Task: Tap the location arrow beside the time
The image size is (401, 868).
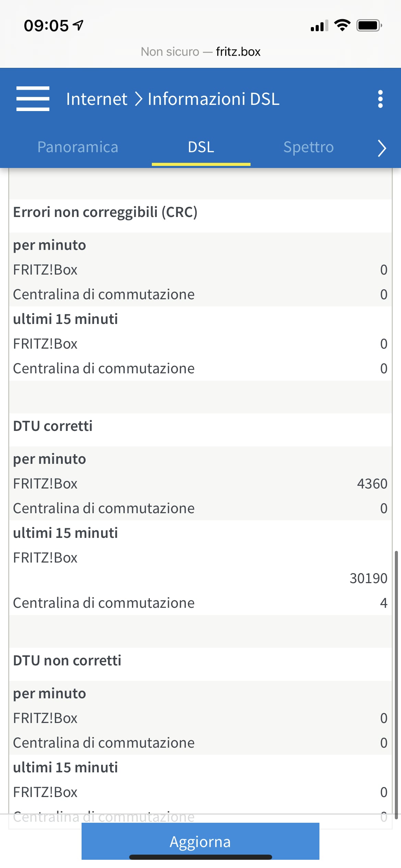Action: 78,25
